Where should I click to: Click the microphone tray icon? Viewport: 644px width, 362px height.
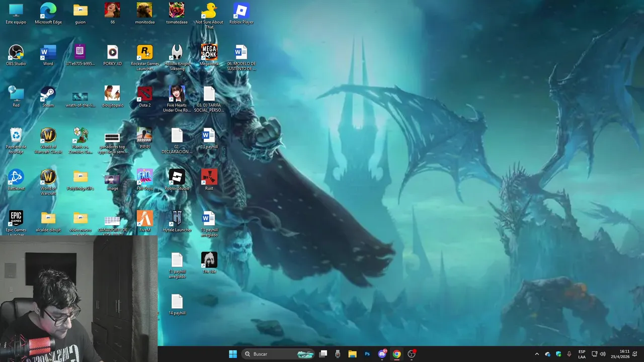[569, 354]
